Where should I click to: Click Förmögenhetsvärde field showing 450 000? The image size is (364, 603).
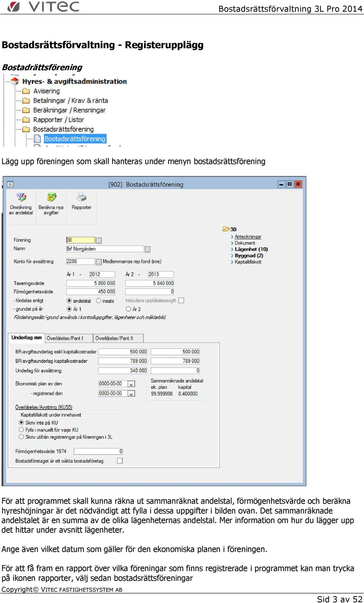pos(91,292)
